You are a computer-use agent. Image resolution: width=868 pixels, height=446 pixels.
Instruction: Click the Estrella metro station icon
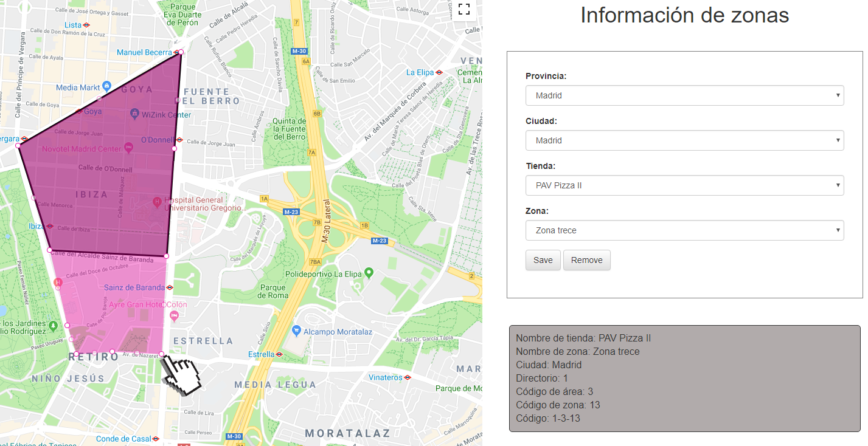(x=279, y=354)
